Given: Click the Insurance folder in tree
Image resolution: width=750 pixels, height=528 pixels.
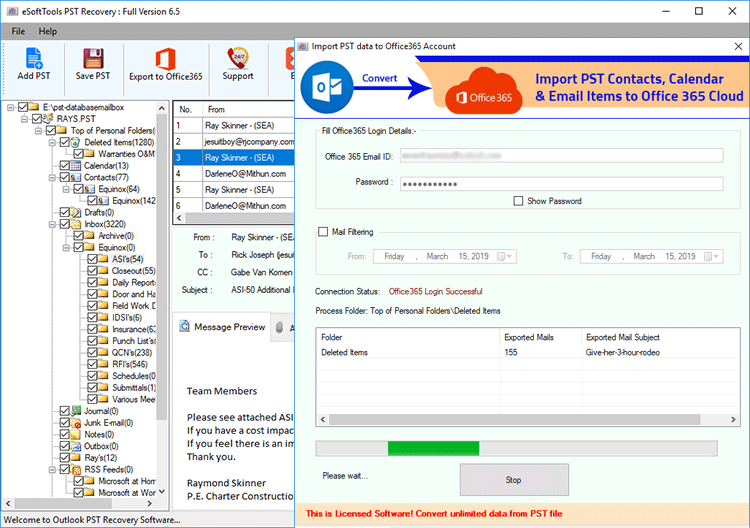Looking at the screenshot, I should click(134, 329).
